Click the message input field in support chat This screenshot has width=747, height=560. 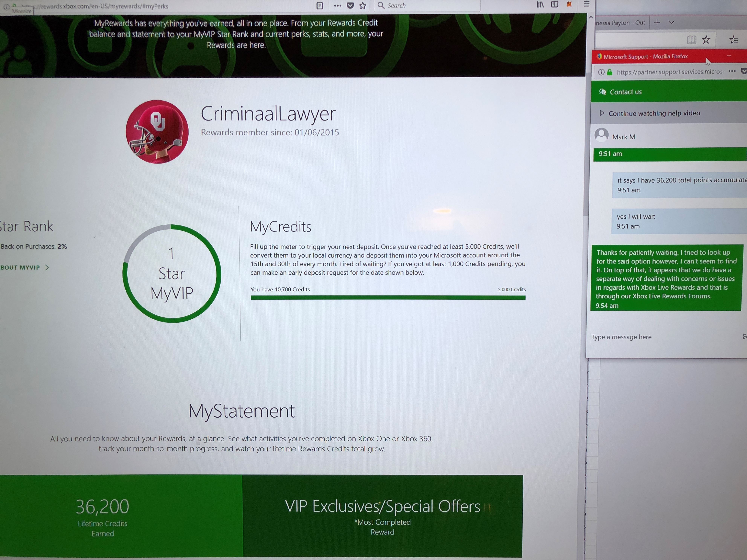pos(665,336)
